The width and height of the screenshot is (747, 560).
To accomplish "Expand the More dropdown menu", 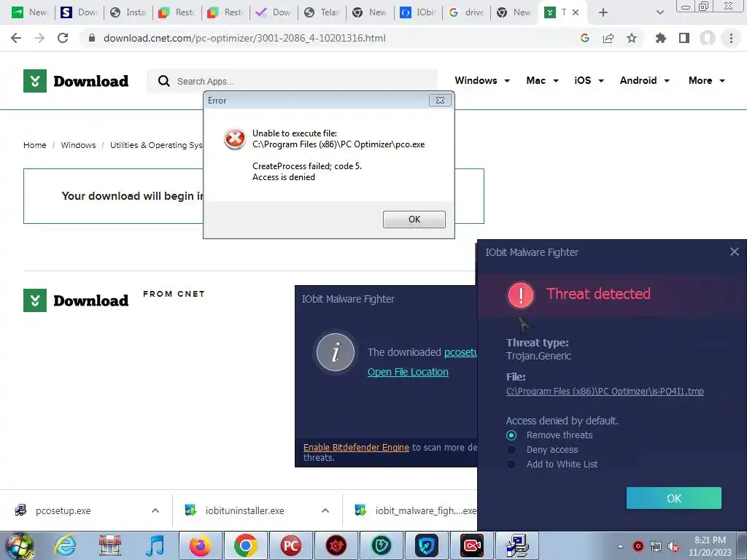I will pyautogui.click(x=706, y=80).
